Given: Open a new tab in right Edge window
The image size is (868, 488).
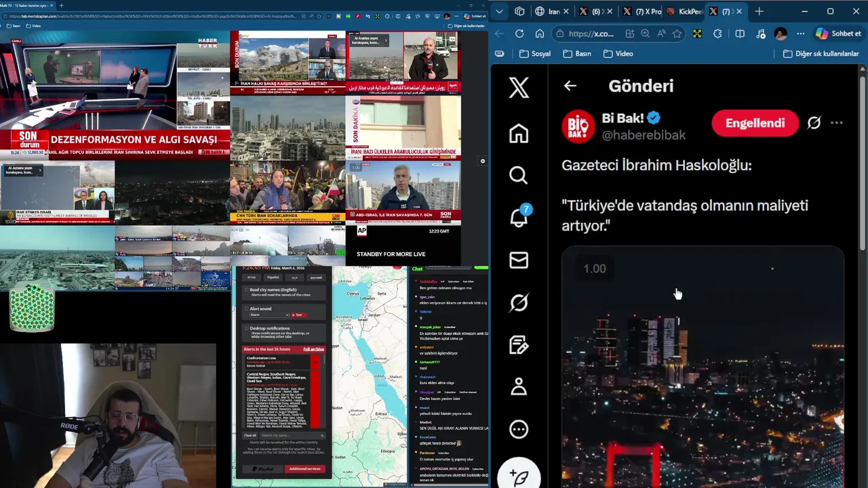Looking at the screenshot, I should [759, 12].
